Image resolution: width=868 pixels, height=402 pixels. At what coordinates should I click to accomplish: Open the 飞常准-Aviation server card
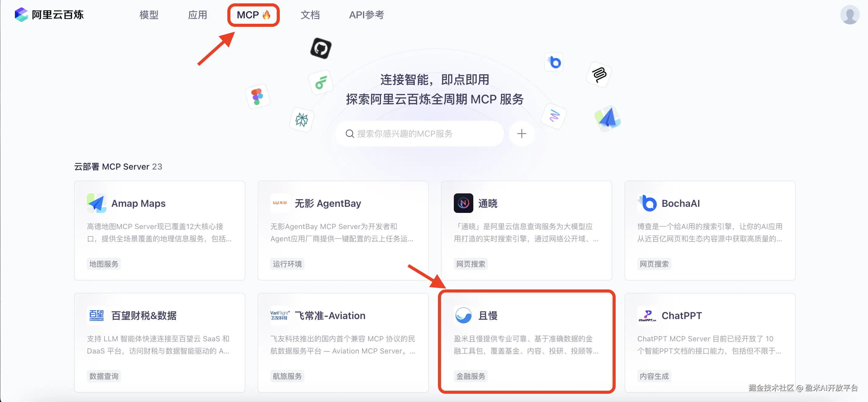point(343,343)
